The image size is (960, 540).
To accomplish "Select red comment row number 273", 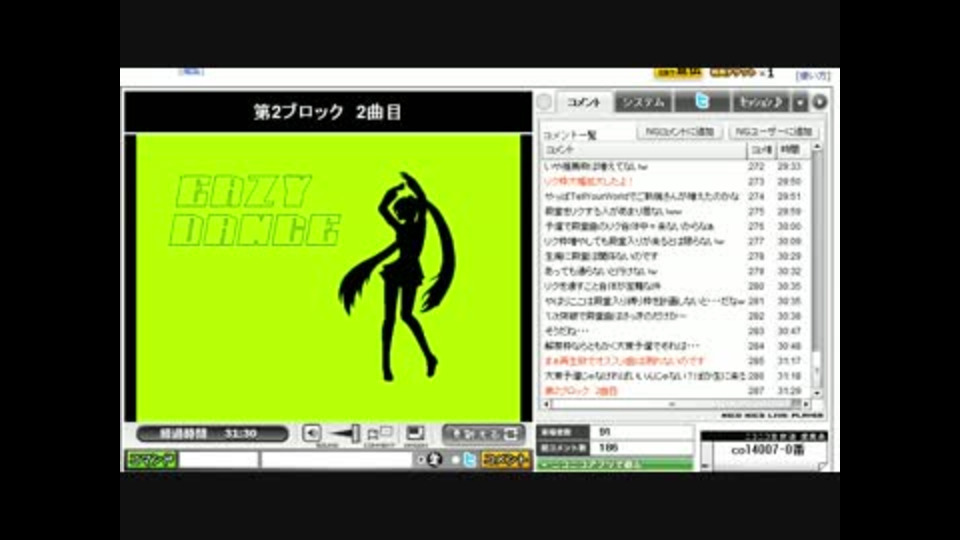I will point(675,182).
